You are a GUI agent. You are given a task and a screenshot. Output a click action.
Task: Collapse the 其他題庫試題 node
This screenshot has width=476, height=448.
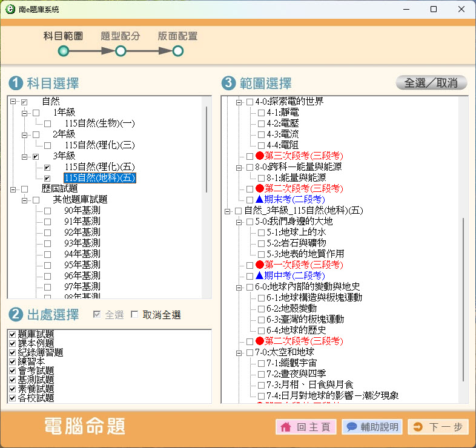(24, 200)
